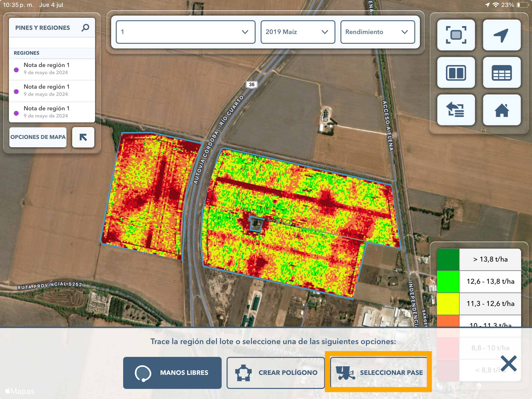
Task: Collapse side panel with diagonal arrow button
Action: click(83, 137)
